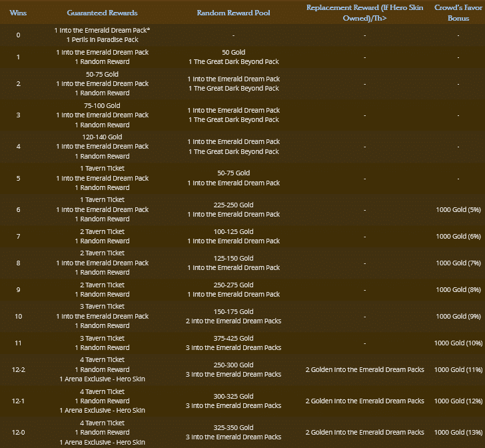Click '75-100 Gold' in the 3-wins row

pyautogui.click(x=102, y=105)
